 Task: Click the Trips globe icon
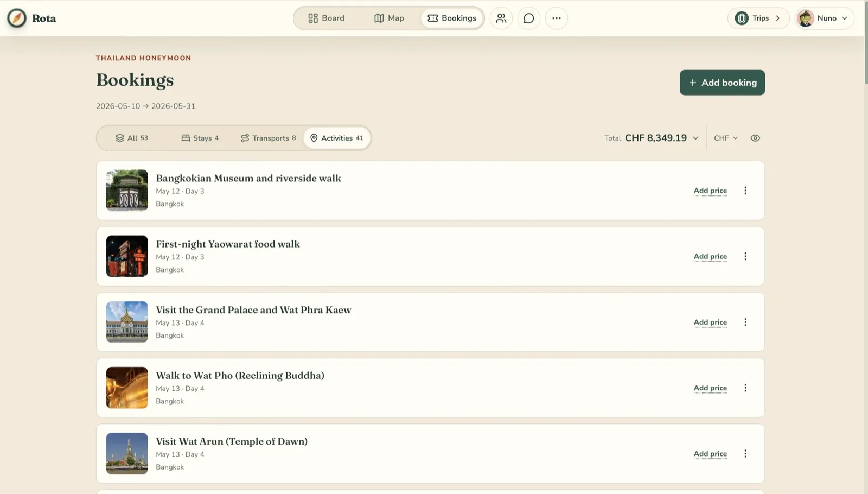(742, 18)
